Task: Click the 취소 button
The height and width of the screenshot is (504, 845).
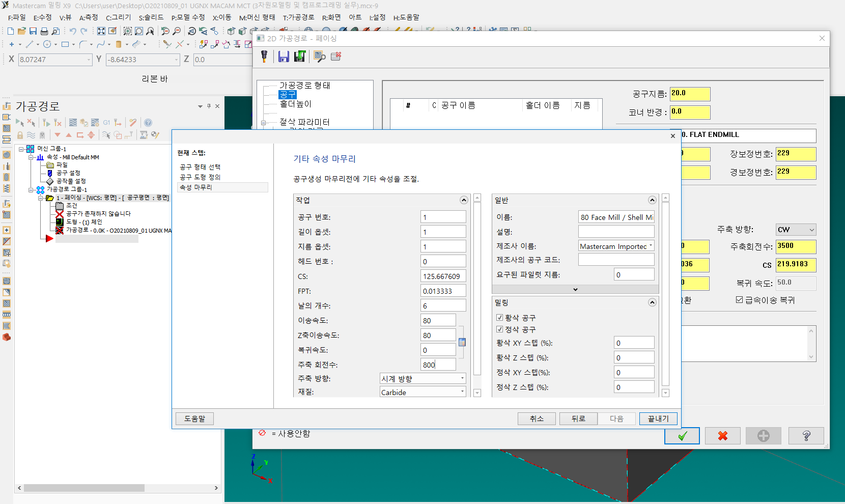Action: [x=537, y=418]
